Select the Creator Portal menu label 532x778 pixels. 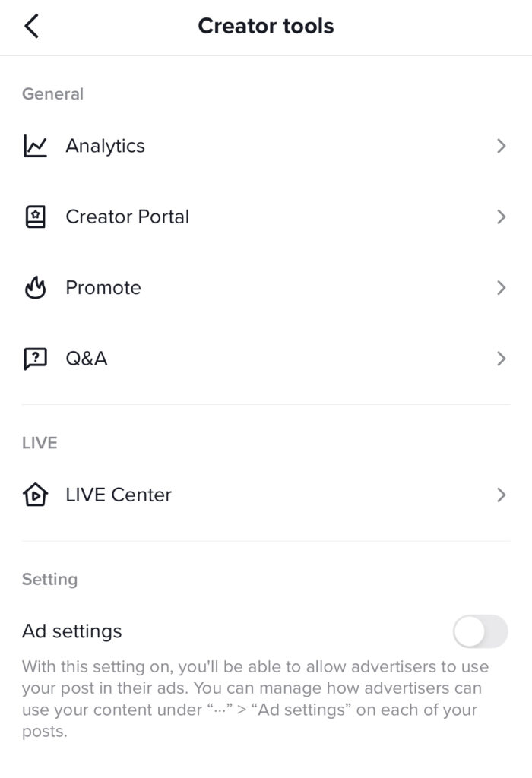[128, 217]
